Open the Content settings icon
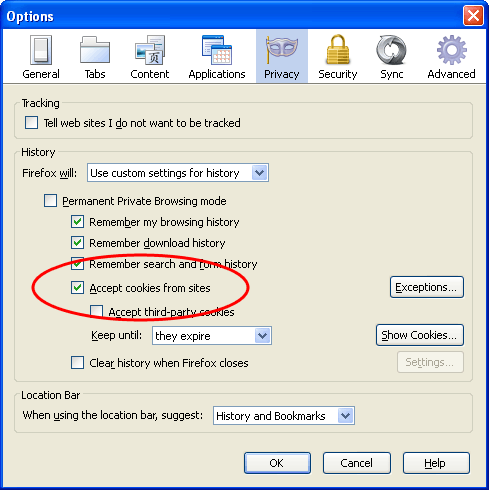This screenshot has height=490, width=489. [x=150, y=50]
